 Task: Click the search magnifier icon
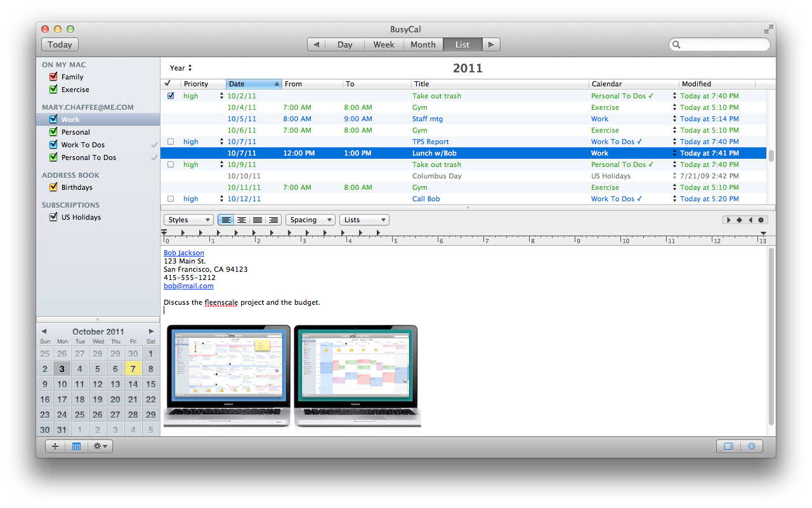pyautogui.click(x=677, y=44)
